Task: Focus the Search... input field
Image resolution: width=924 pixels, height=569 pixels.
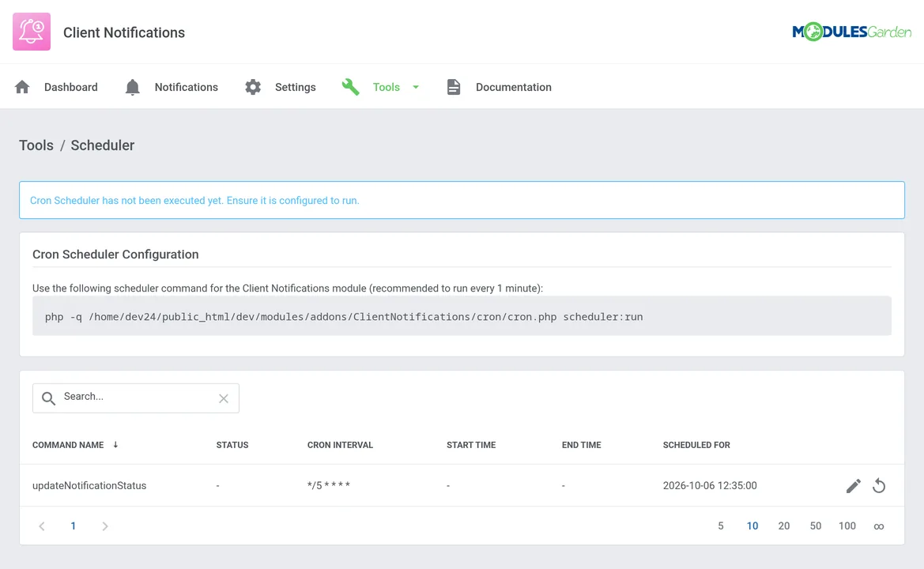Action: pyautogui.click(x=135, y=398)
